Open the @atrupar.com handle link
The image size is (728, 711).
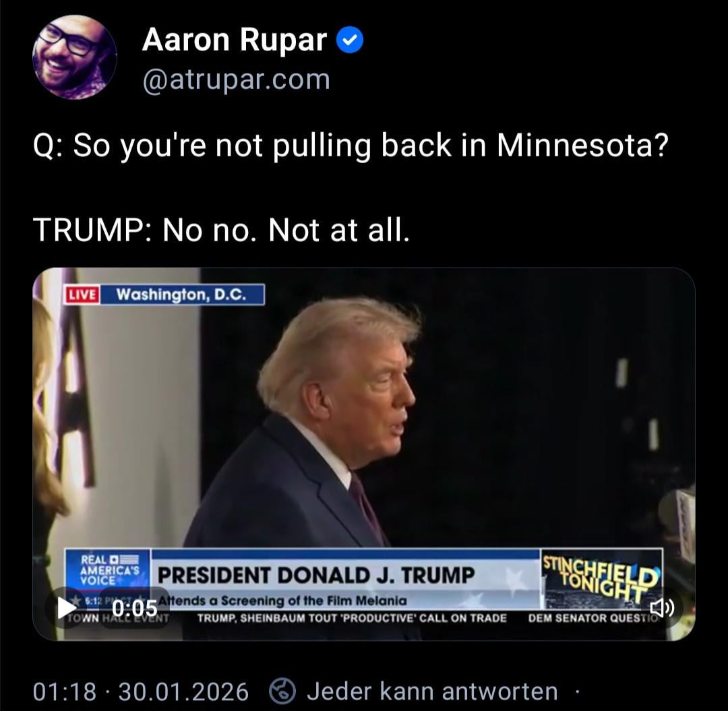click(237, 80)
